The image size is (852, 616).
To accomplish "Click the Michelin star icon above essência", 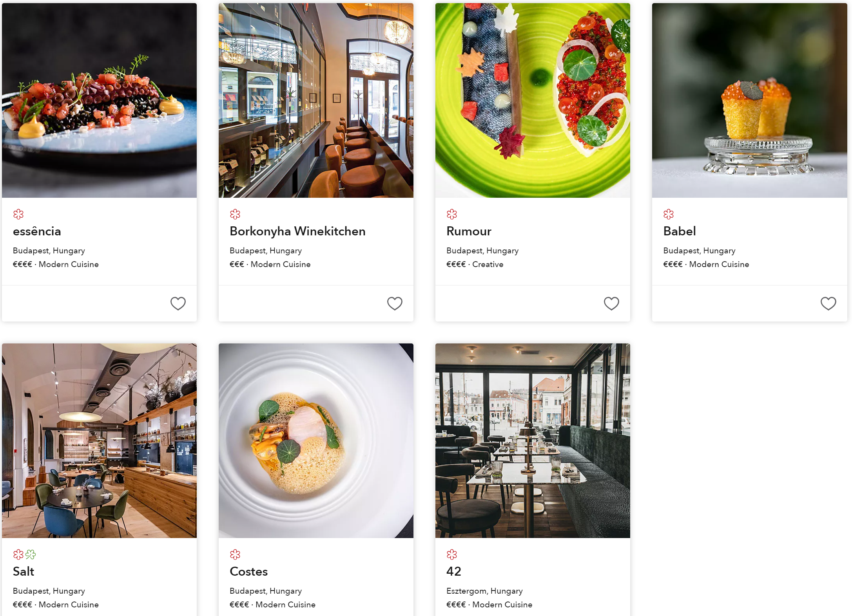I will (x=18, y=214).
